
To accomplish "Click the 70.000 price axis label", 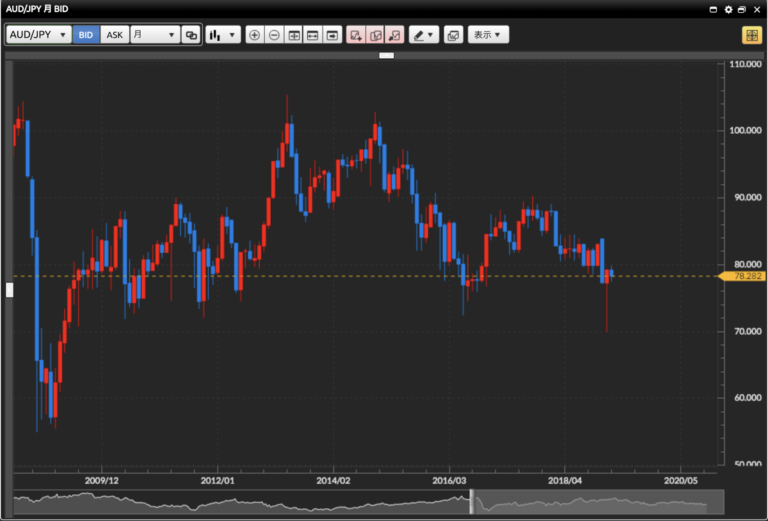I will tap(747, 332).
